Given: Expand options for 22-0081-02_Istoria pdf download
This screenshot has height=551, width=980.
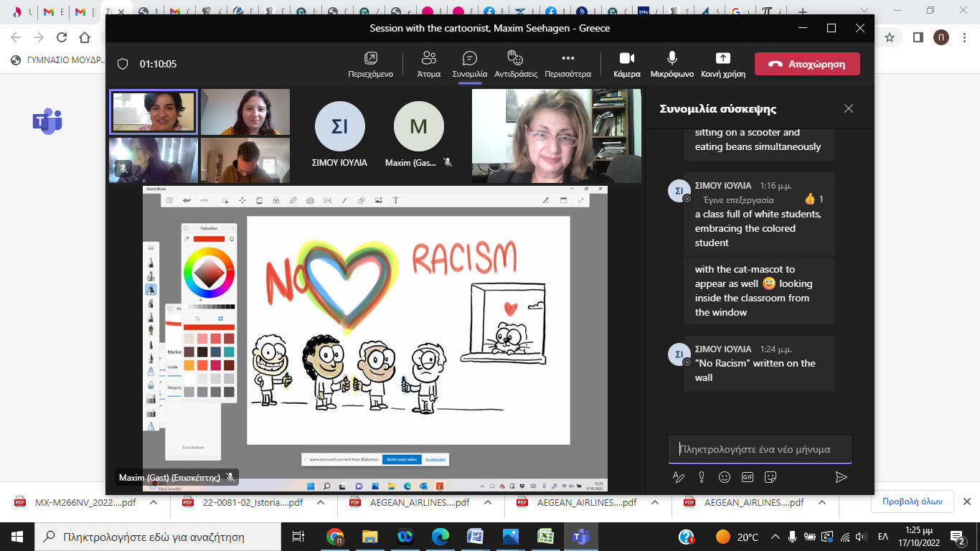Looking at the screenshot, I should 321,503.
